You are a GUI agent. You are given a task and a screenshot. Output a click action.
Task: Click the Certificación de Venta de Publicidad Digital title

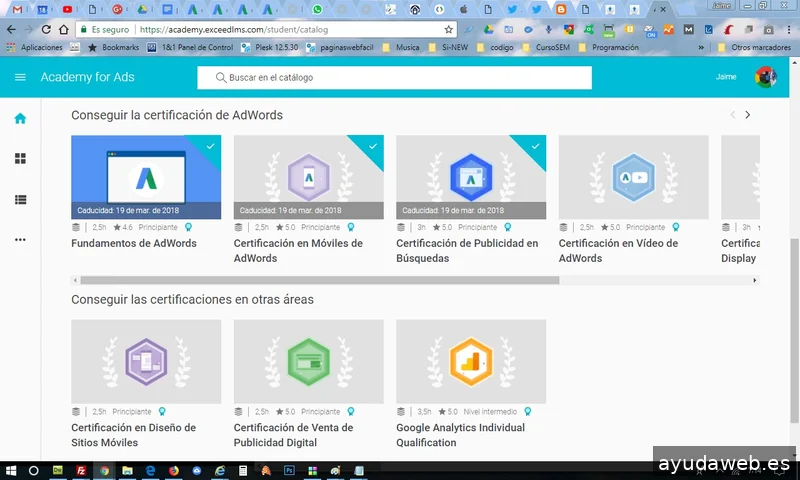point(293,435)
